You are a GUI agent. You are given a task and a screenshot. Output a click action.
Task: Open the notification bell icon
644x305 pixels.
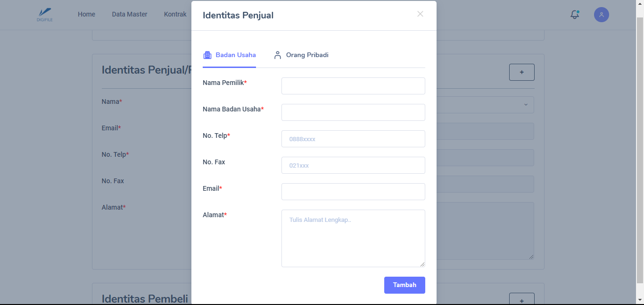575,15
